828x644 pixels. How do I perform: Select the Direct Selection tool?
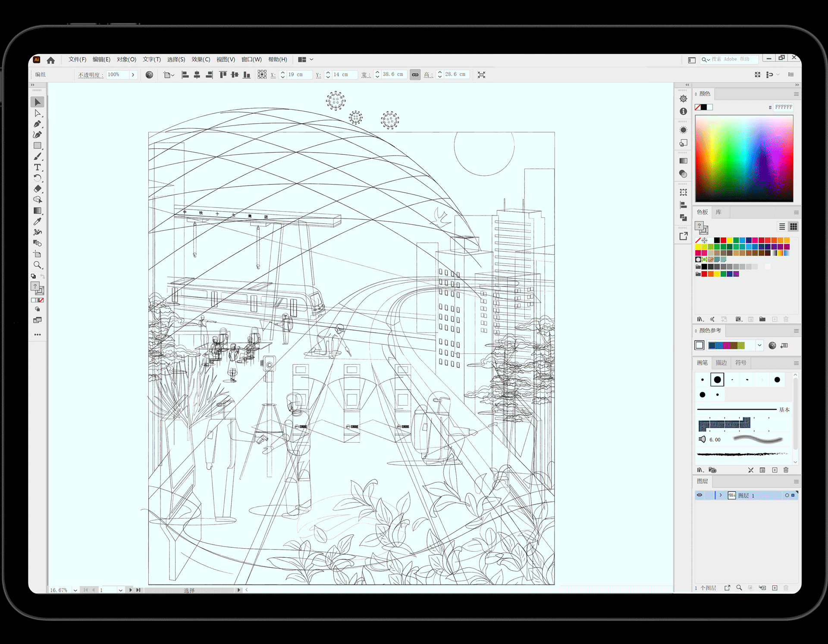pyautogui.click(x=38, y=113)
